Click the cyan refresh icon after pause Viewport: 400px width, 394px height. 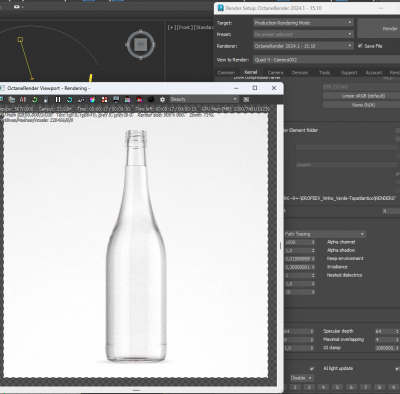tap(69, 99)
